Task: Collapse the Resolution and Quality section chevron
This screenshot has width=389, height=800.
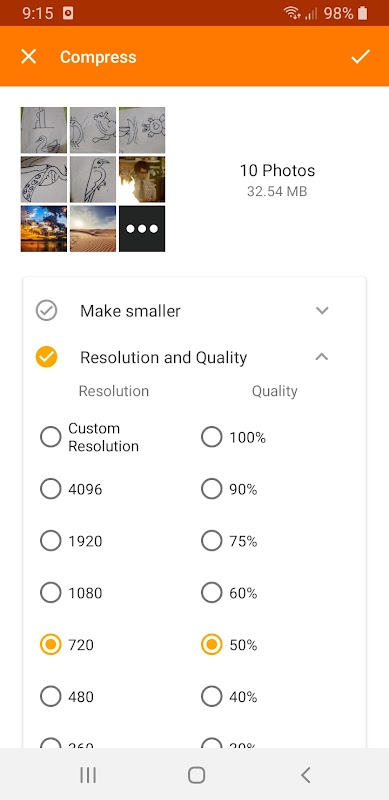Action: (x=322, y=357)
